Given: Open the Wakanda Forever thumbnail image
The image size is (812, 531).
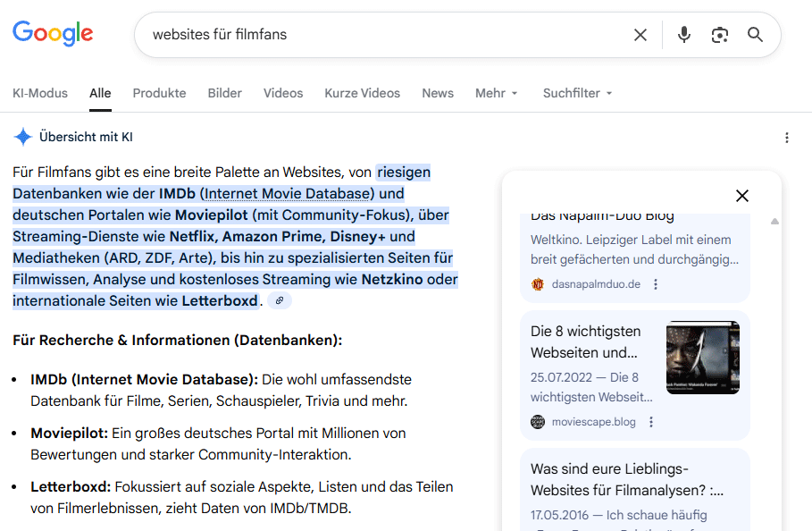Looking at the screenshot, I should pyautogui.click(x=702, y=357).
